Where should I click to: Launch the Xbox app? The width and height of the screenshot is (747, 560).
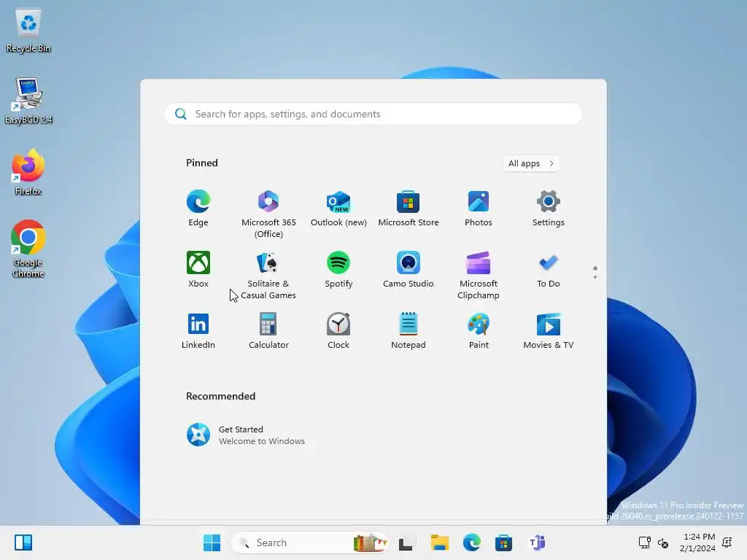click(x=198, y=270)
